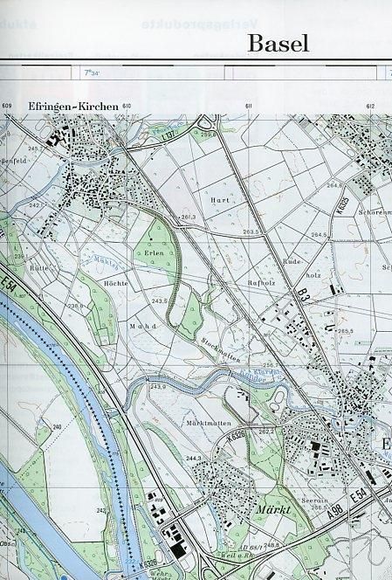The width and height of the screenshot is (392, 580).
Task: Click the "264,6" spot height
Action: (334, 186)
